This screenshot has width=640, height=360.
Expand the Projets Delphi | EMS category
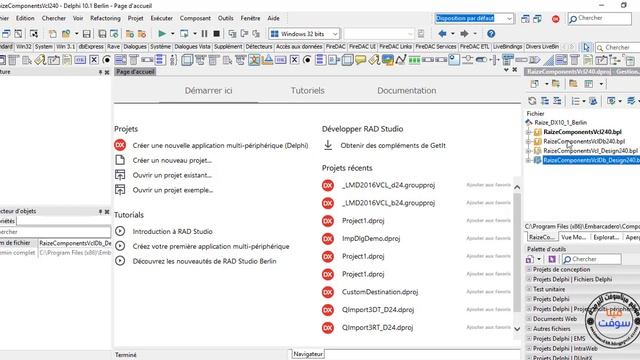pyautogui.click(x=529, y=338)
